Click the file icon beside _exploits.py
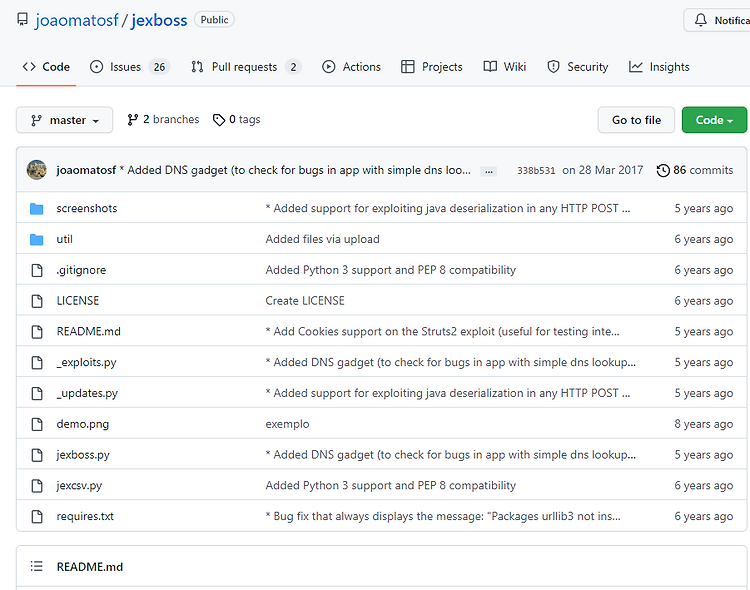 [x=37, y=363]
